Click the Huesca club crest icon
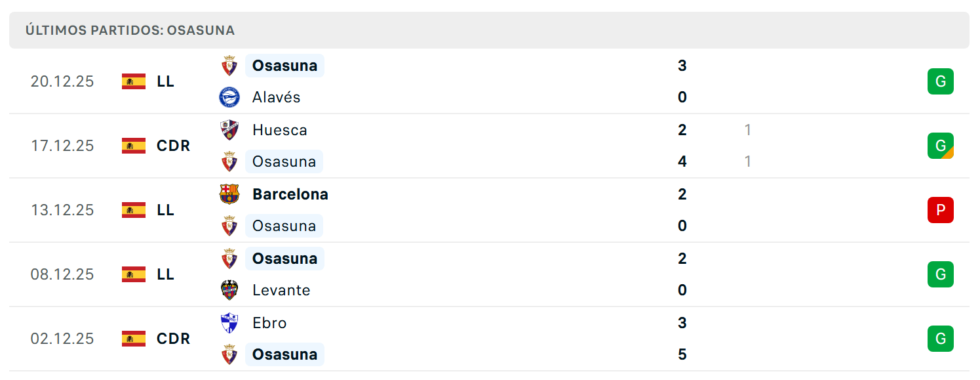Image resolution: width=980 pixels, height=380 pixels. pyautogui.click(x=229, y=130)
